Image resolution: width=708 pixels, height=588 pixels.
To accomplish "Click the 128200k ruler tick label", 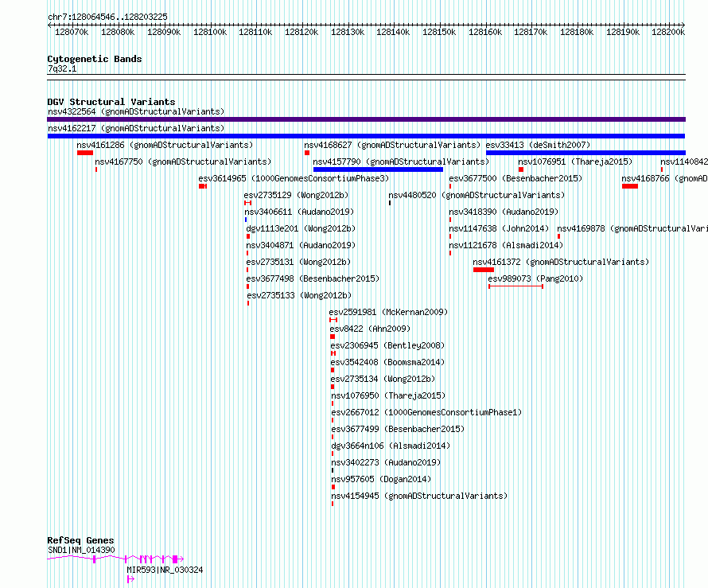I will [x=668, y=32].
